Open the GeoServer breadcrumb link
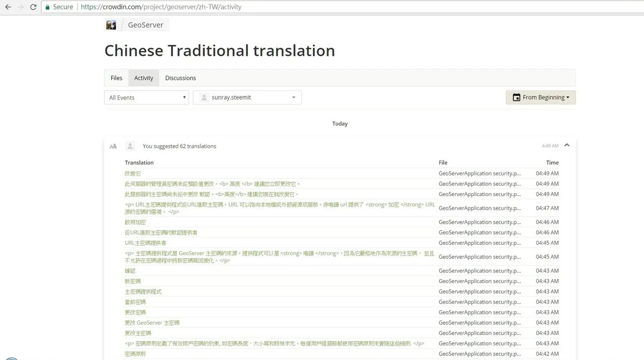Screen dimensions: 644x360 tap(145, 25)
